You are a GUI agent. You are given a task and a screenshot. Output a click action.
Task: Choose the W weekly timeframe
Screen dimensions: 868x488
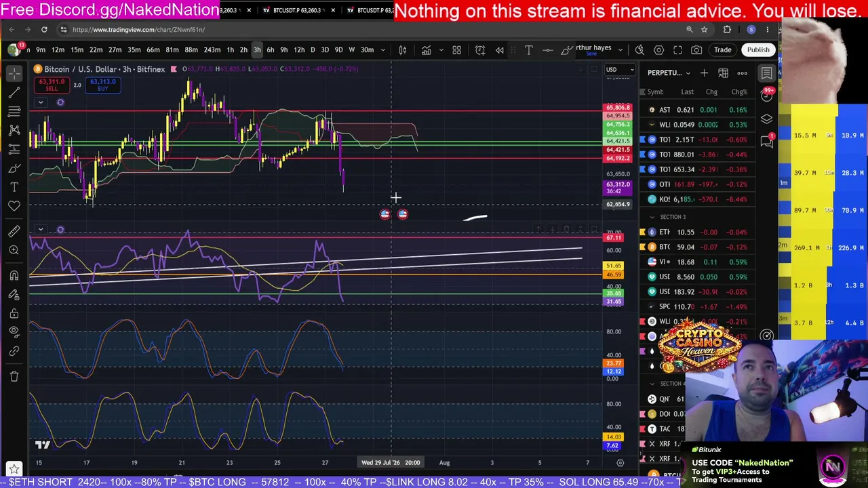[x=351, y=49]
